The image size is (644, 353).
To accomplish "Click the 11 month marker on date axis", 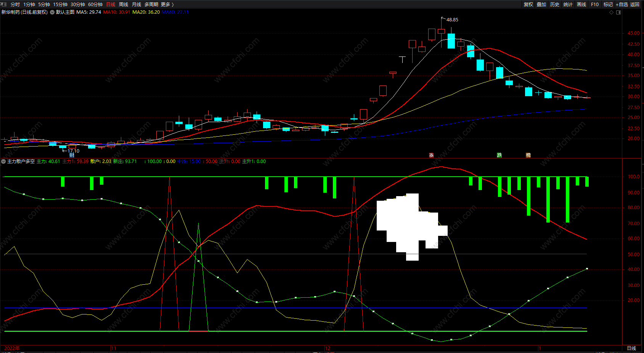I will tap(114, 348).
